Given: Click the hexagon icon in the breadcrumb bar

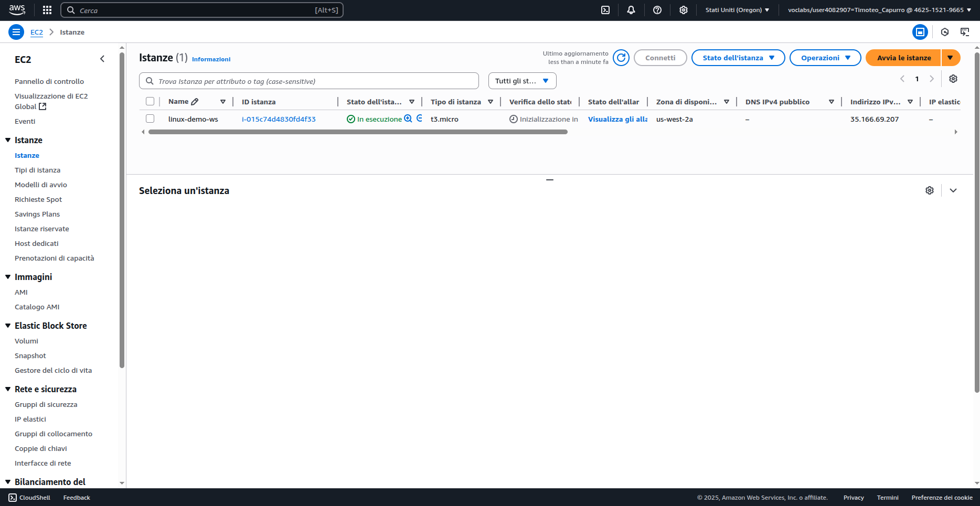Looking at the screenshot, I should click(x=945, y=32).
